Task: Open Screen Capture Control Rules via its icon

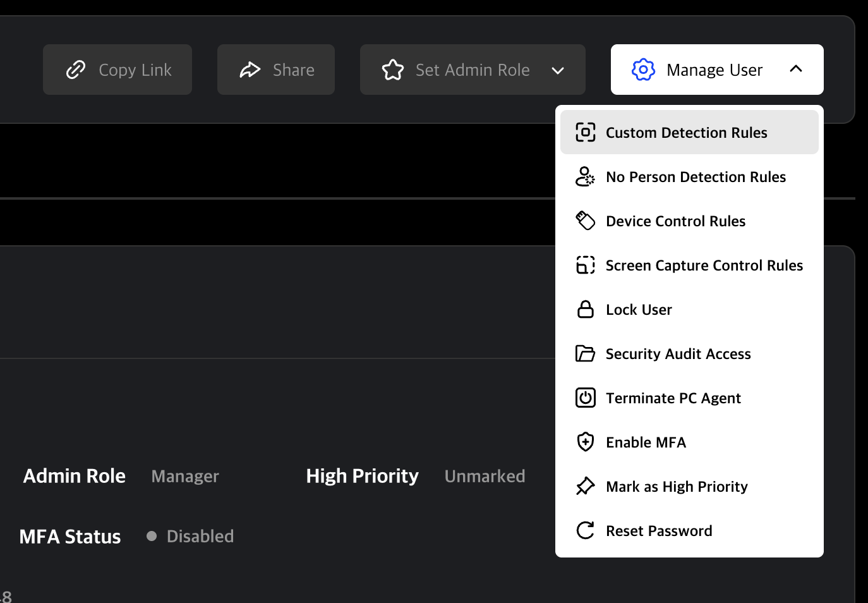Action: pyautogui.click(x=586, y=265)
